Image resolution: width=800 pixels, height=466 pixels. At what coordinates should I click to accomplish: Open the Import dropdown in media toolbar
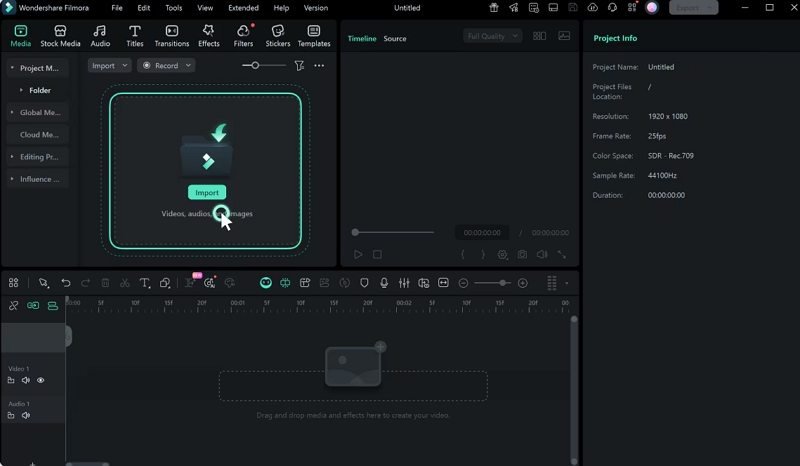(110, 65)
